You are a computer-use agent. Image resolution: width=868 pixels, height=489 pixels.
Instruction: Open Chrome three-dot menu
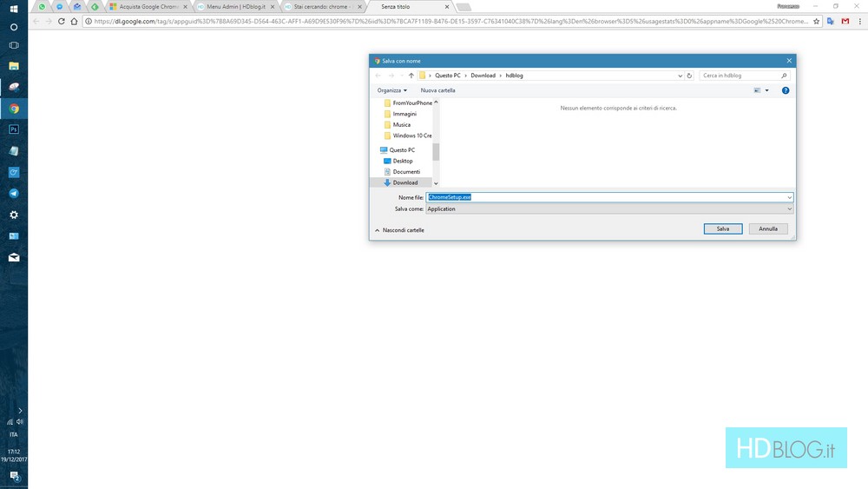point(859,21)
